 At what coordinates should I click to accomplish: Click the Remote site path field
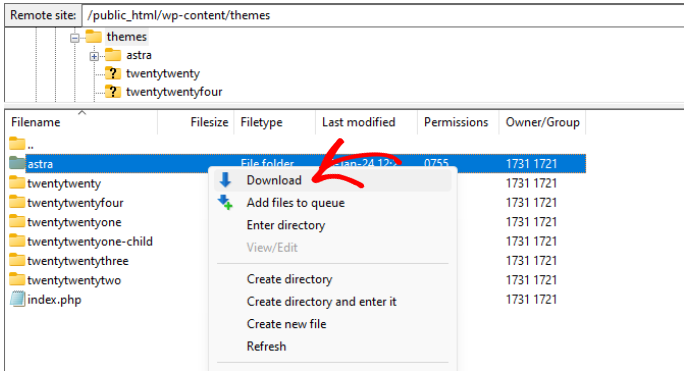[383, 15]
